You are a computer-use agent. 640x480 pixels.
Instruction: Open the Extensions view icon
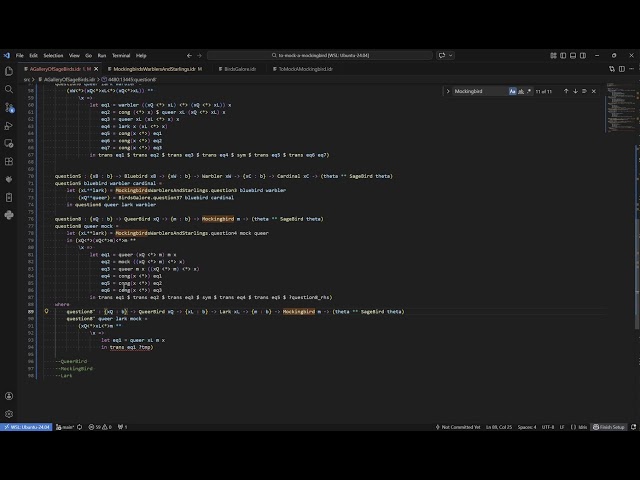click(x=9, y=161)
